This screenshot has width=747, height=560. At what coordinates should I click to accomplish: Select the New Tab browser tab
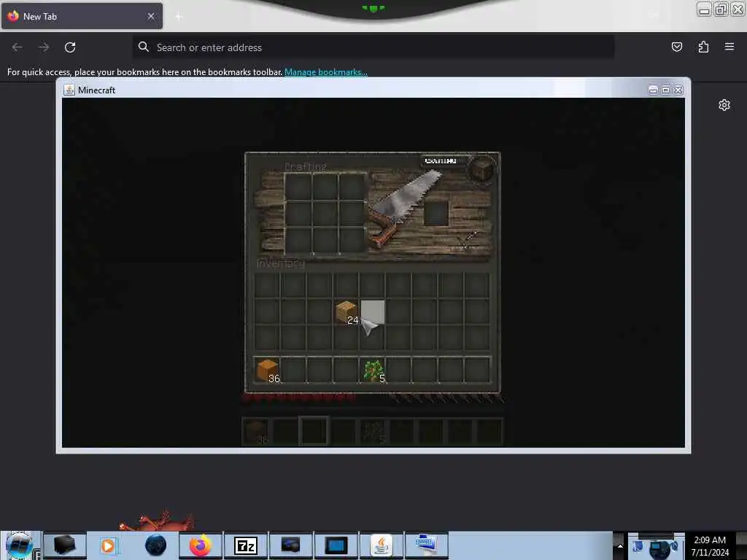(82, 16)
